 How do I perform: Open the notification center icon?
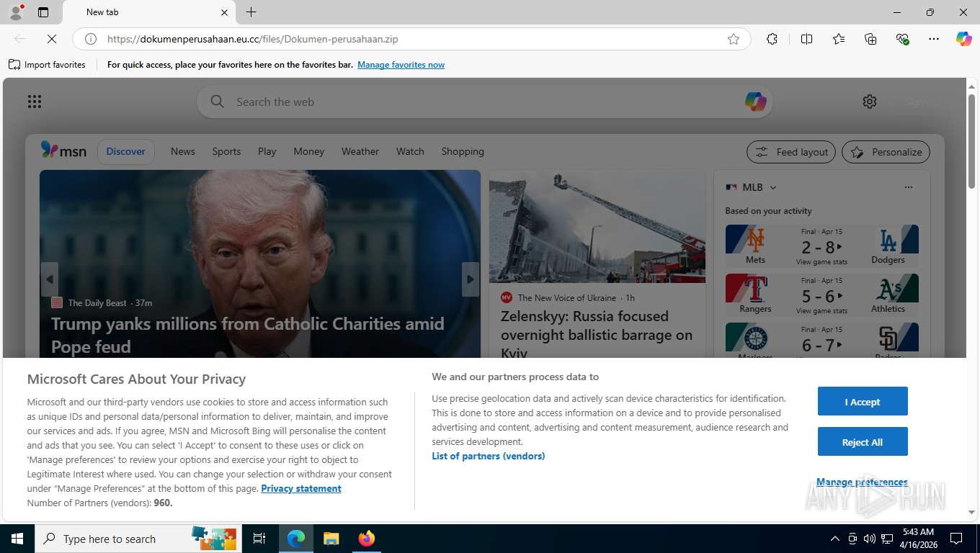point(956,539)
